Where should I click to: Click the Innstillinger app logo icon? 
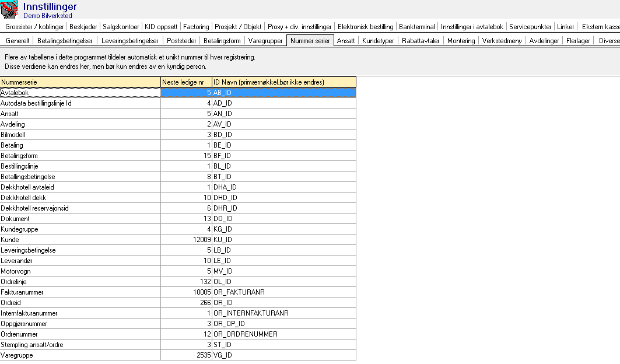9,9
